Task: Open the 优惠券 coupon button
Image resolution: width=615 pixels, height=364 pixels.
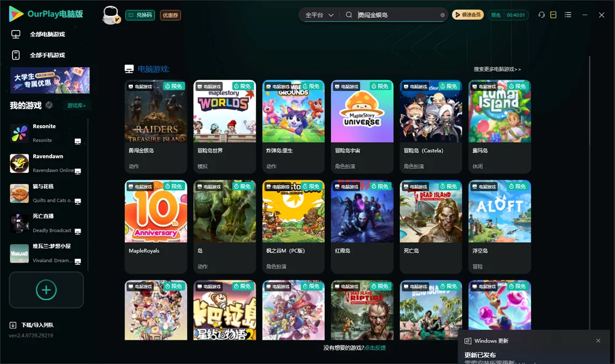Action: click(x=170, y=15)
